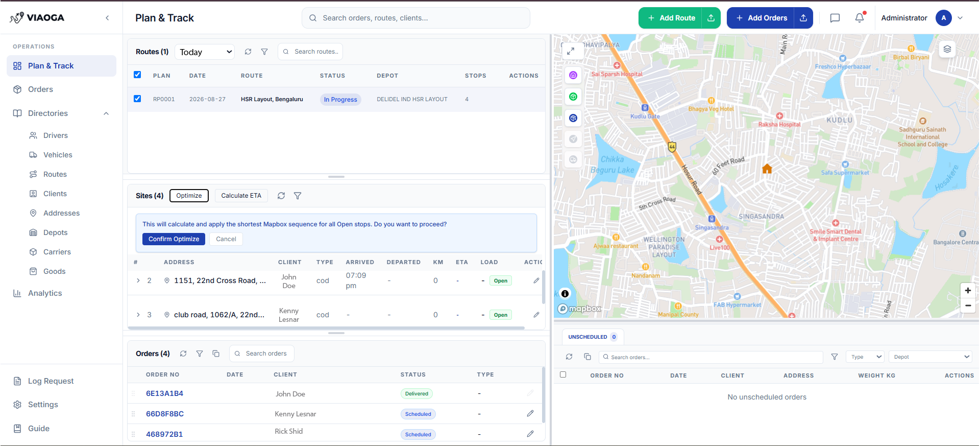Select the Unscheduled tab
The height and width of the screenshot is (446, 980).
click(x=593, y=337)
